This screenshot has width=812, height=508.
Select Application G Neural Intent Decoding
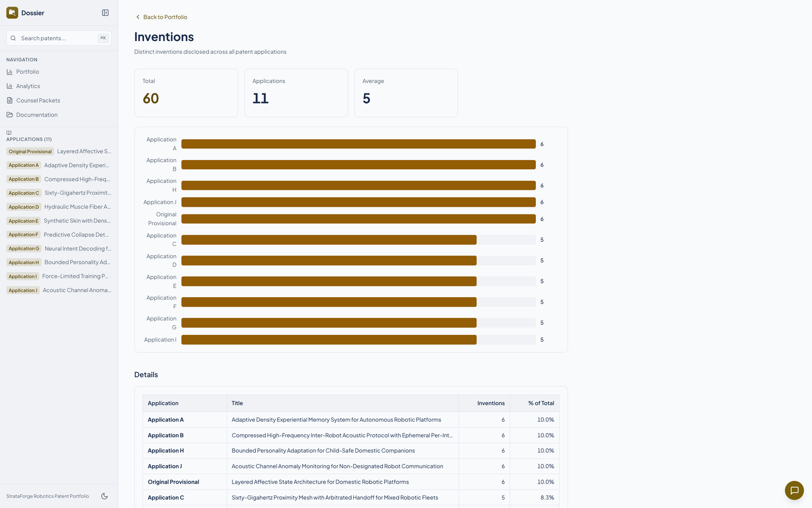[59, 248]
